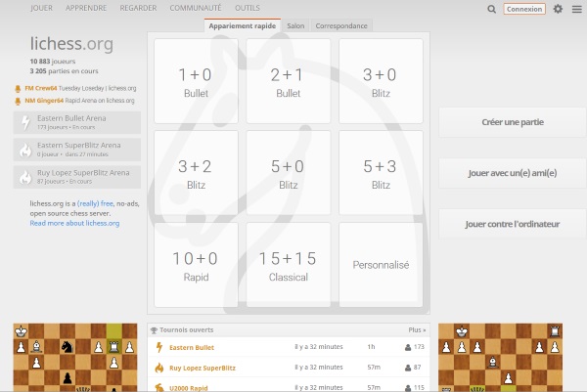587x392 pixels.
Task: Click the "10 883 joueurs" count
Action: (x=53, y=62)
